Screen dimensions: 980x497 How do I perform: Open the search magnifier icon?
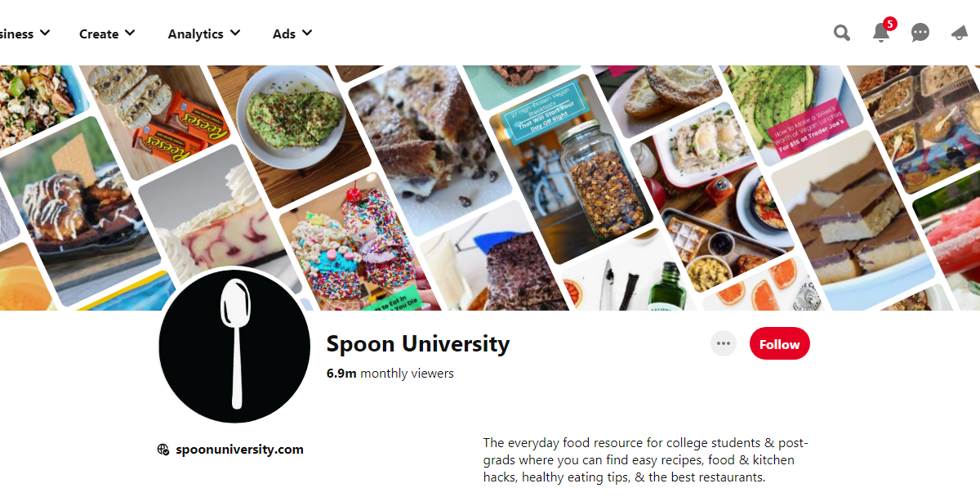pos(841,34)
